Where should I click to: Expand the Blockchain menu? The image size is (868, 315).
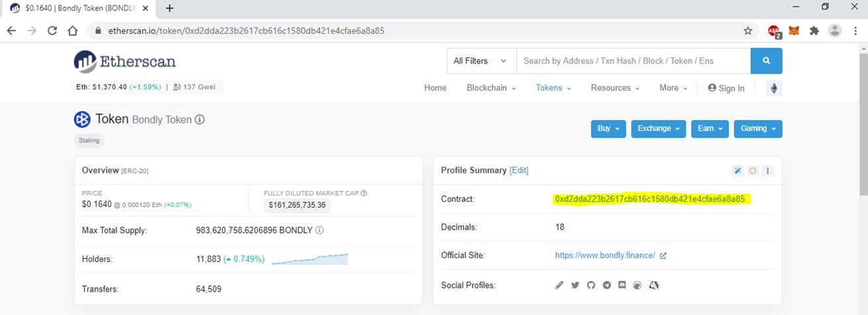(491, 88)
